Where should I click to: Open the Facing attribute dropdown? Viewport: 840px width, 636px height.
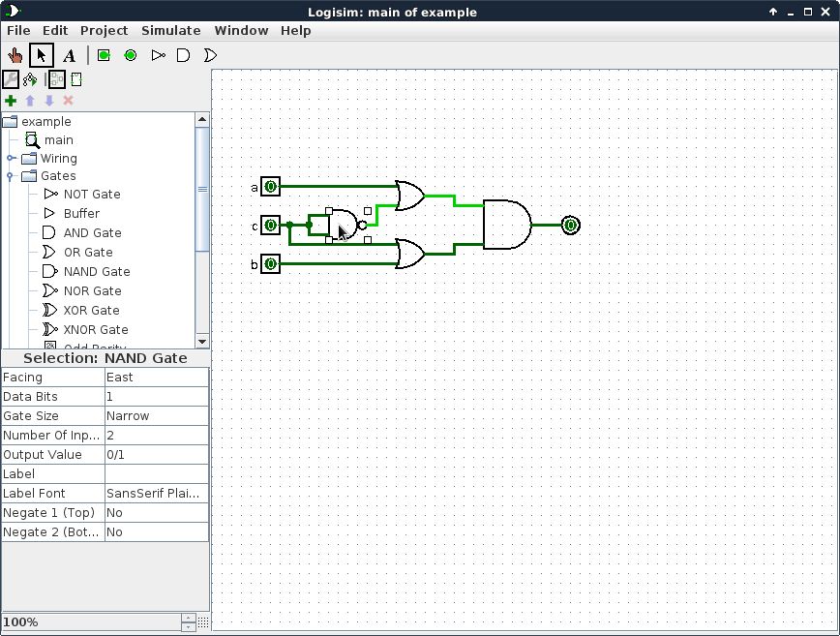(155, 377)
